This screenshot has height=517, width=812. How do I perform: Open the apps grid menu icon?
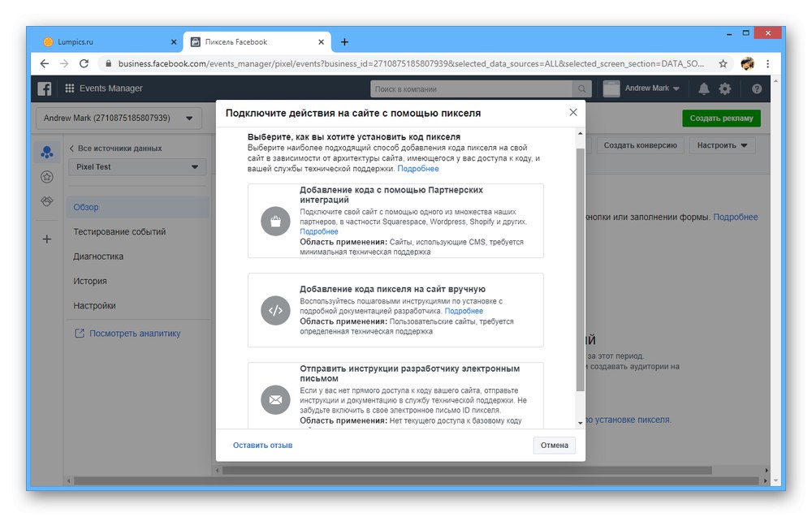[x=69, y=88]
